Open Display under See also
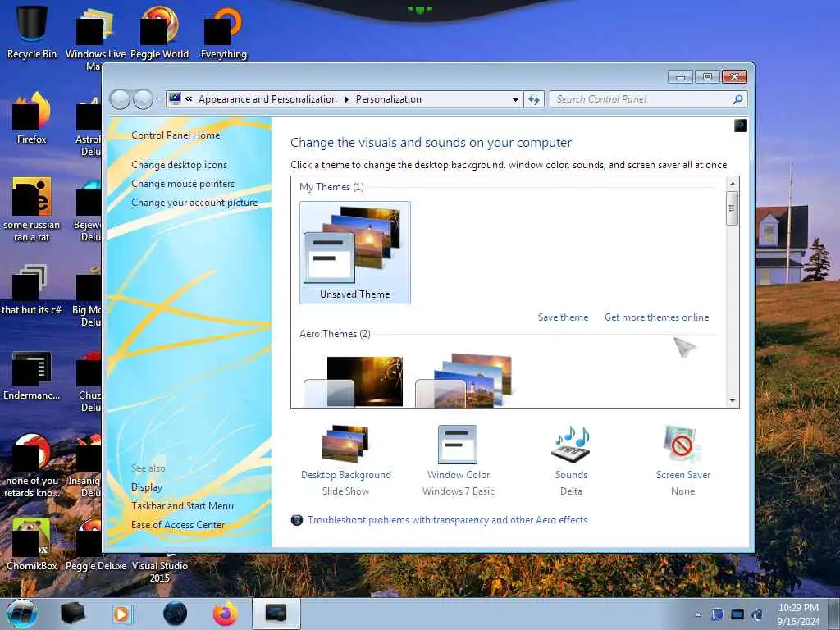This screenshot has width=840, height=630. point(147,487)
